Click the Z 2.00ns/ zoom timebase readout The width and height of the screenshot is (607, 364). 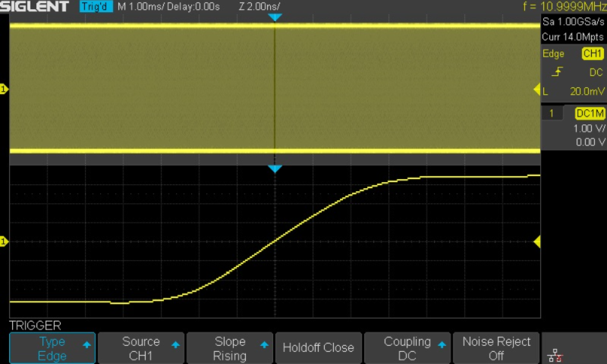tap(259, 7)
